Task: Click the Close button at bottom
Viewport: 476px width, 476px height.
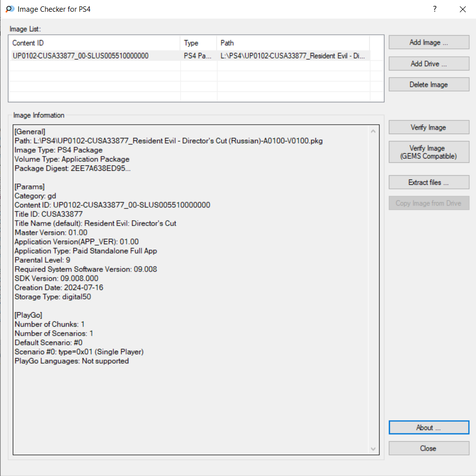Action: tap(429, 448)
